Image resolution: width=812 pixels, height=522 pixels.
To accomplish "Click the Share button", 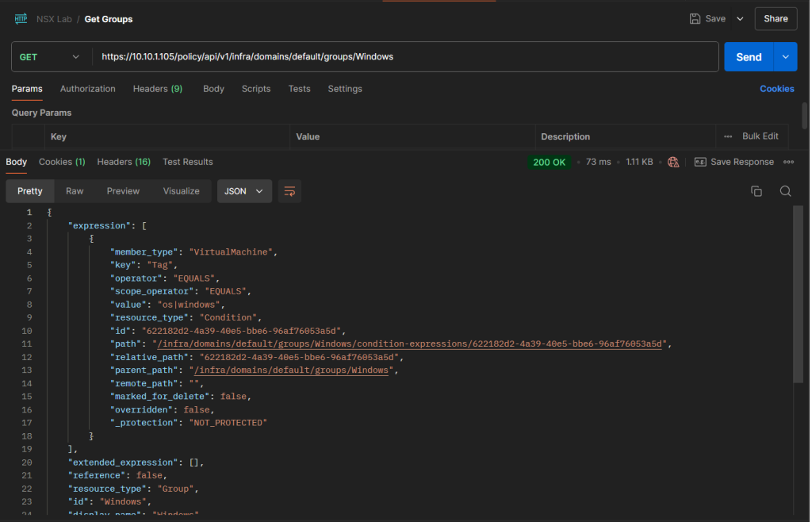I will coord(776,18).
